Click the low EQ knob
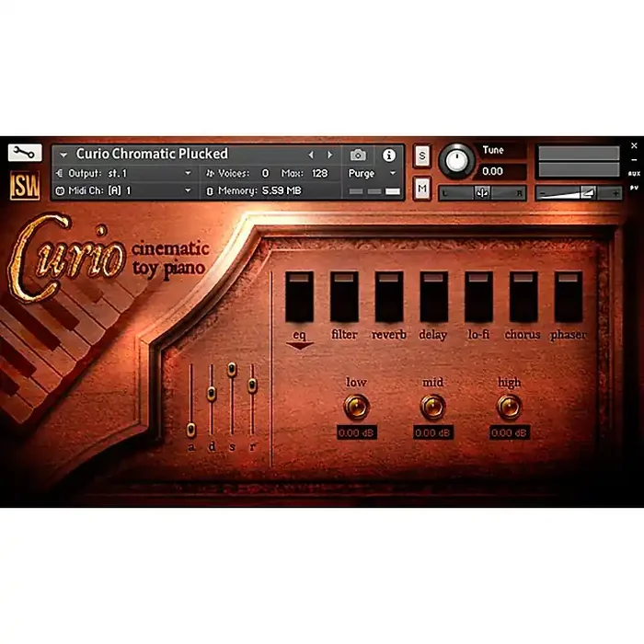The width and height of the screenshot is (644, 644). 356,407
